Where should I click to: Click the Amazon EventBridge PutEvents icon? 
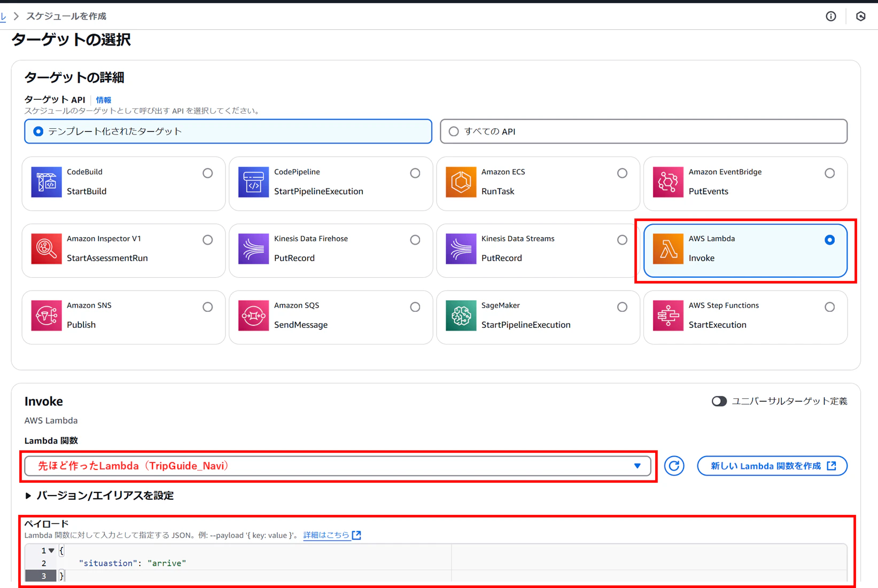(x=668, y=182)
